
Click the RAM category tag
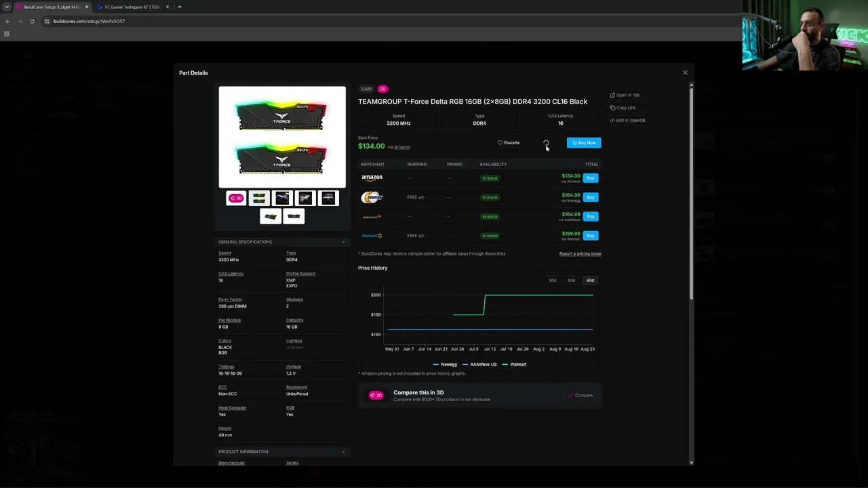click(366, 89)
